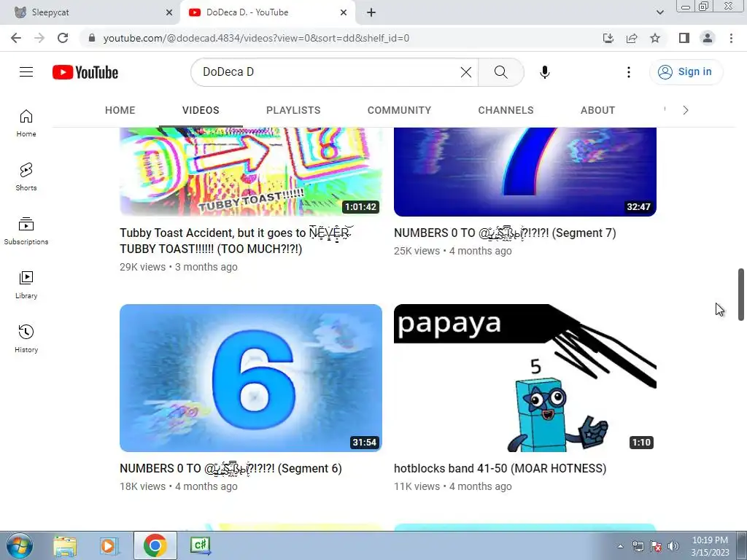Open a new browser tab
The width and height of the screenshot is (747, 560).
[x=371, y=12]
